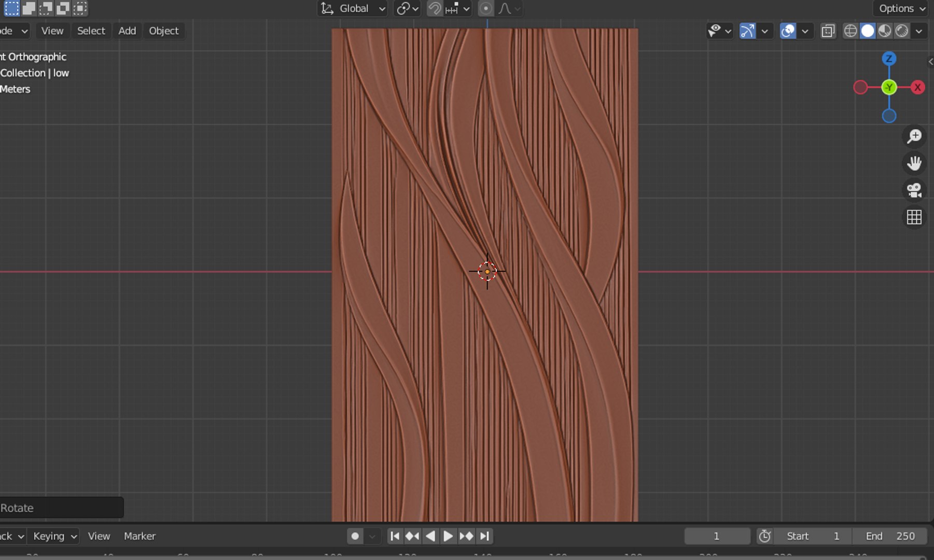
Task: Open the Object menu
Action: 164,31
